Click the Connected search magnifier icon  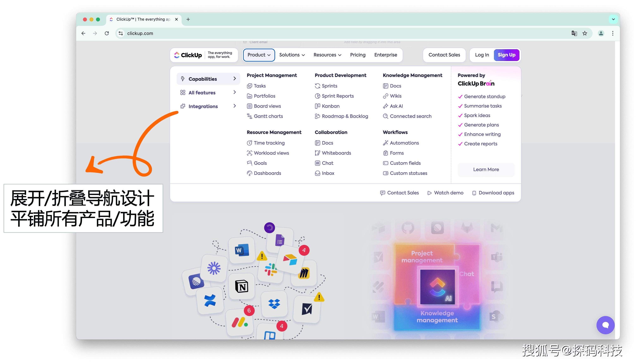point(386,116)
